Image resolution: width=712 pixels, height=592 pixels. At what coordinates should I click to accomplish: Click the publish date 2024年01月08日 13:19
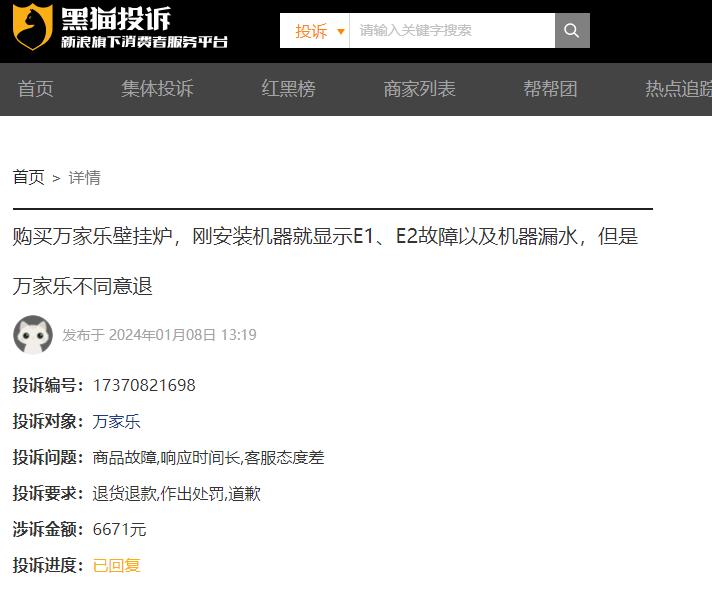(x=183, y=335)
